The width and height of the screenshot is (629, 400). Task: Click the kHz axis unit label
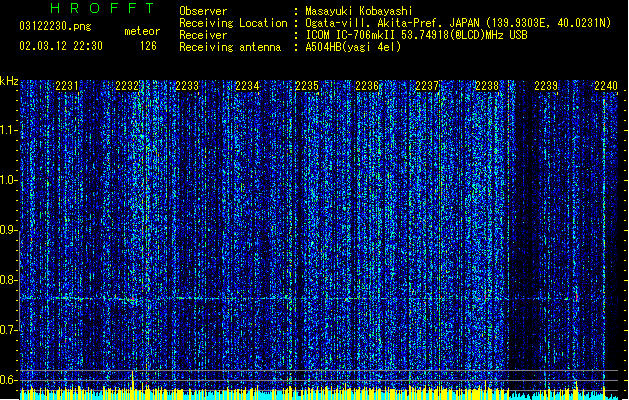pyautogui.click(x=9, y=81)
